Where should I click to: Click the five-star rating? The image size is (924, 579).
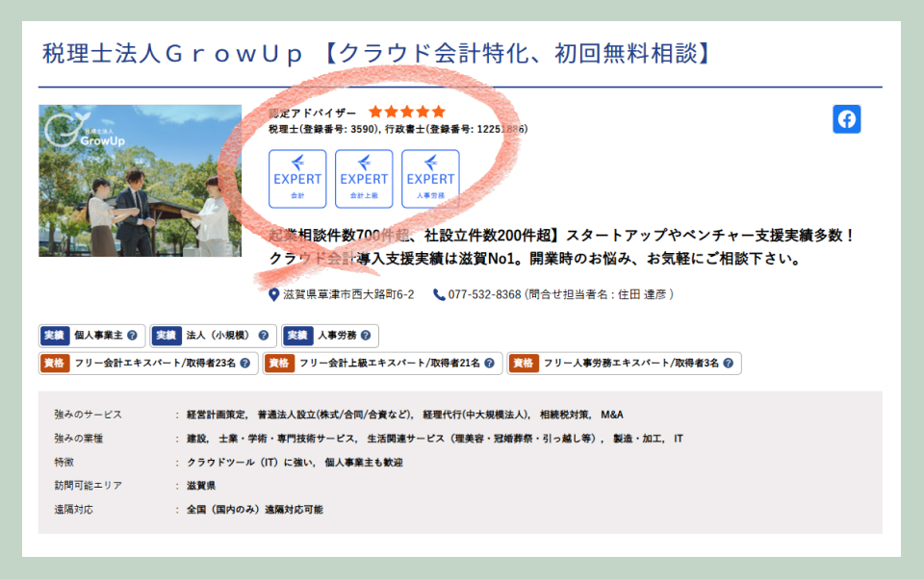406,112
